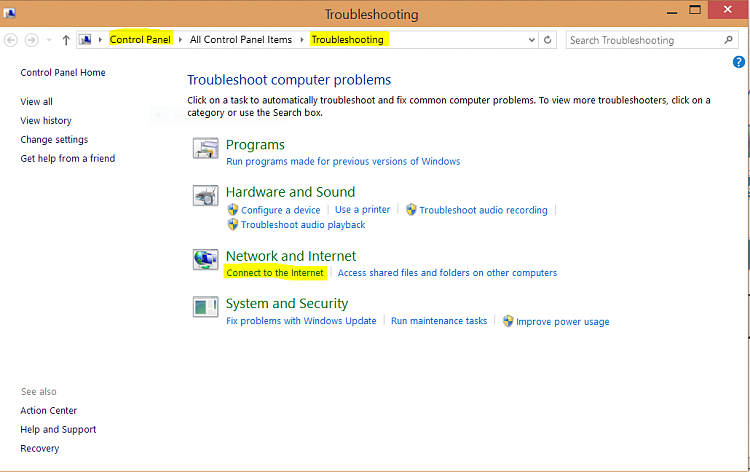Image resolution: width=750 pixels, height=472 pixels.
Task: Select All Control Panel Items breadcrumb
Action: click(x=241, y=40)
